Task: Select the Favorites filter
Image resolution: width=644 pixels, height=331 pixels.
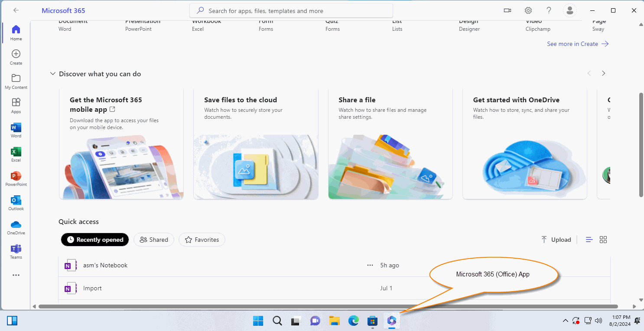Action: point(202,240)
